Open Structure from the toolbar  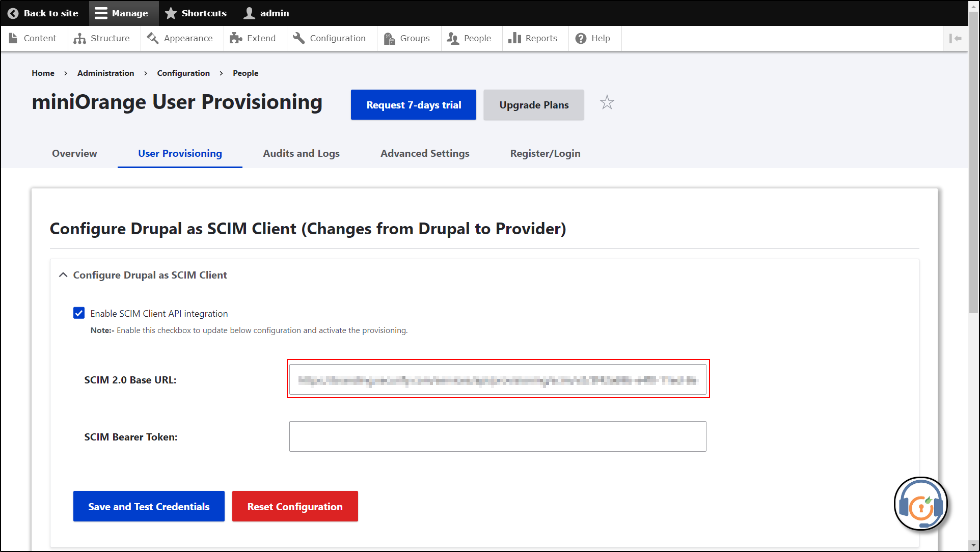coord(102,38)
